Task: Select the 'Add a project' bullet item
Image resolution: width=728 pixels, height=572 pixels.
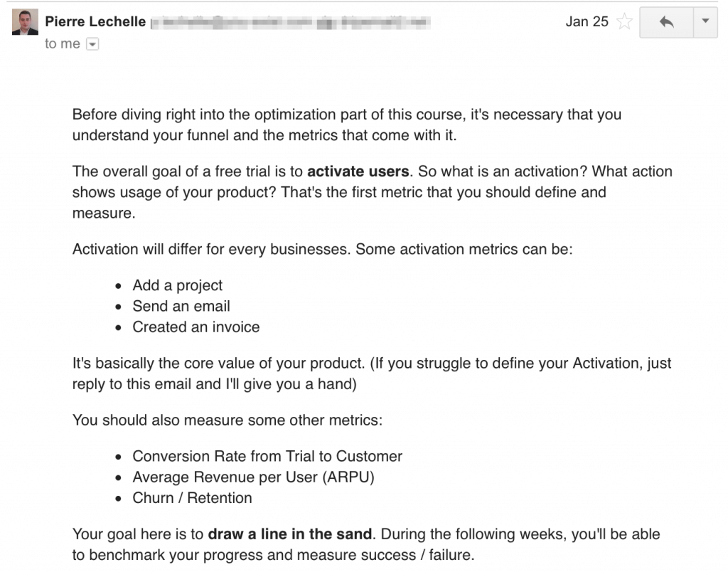Action: pyautogui.click(x=177, y=285)
